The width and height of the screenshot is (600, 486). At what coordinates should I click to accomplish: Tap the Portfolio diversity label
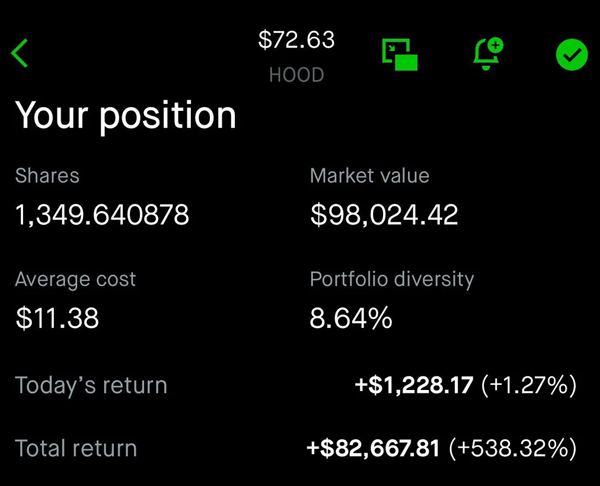coord(392,279)
